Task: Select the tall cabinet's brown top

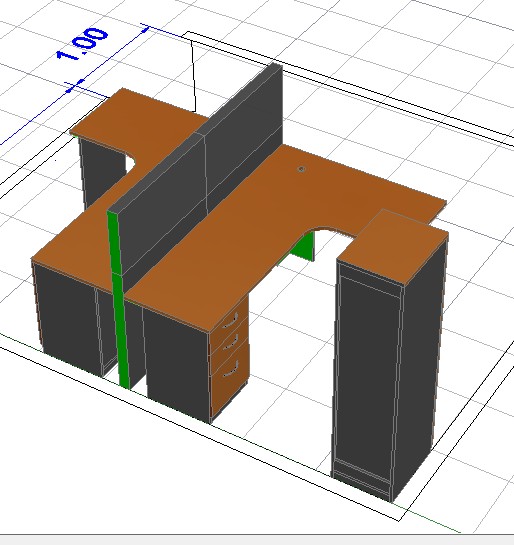Action: coord(393,246)
